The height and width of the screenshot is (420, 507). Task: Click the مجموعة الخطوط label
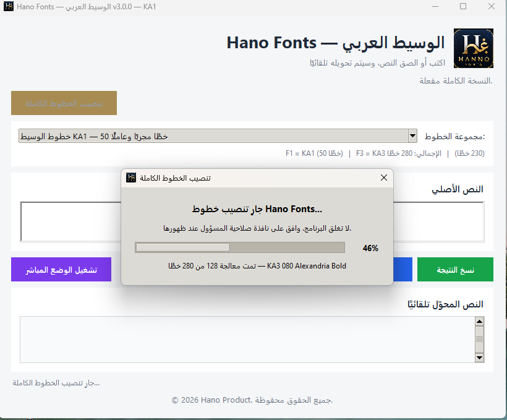(x=454, y=137)
